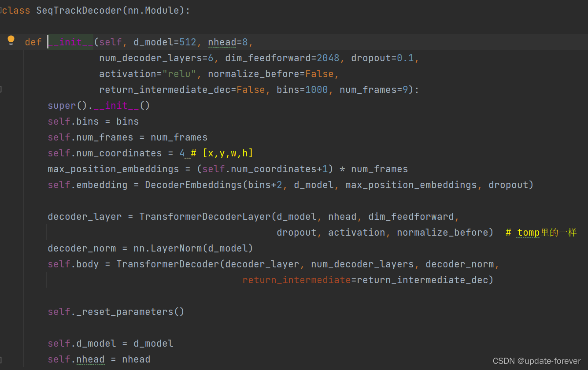
Task: Click dropout=0.1 parameter
Action: (x=382, y=58)
